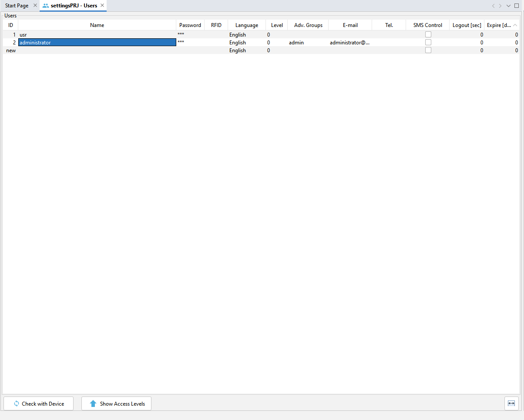Click the Logout [sec] column header

(x=467, y=25)
